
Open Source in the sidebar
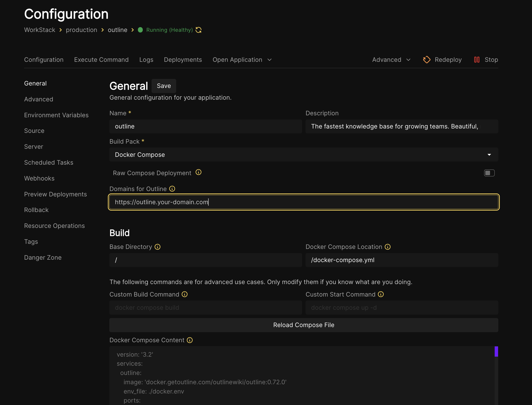[x=34, y=131]
